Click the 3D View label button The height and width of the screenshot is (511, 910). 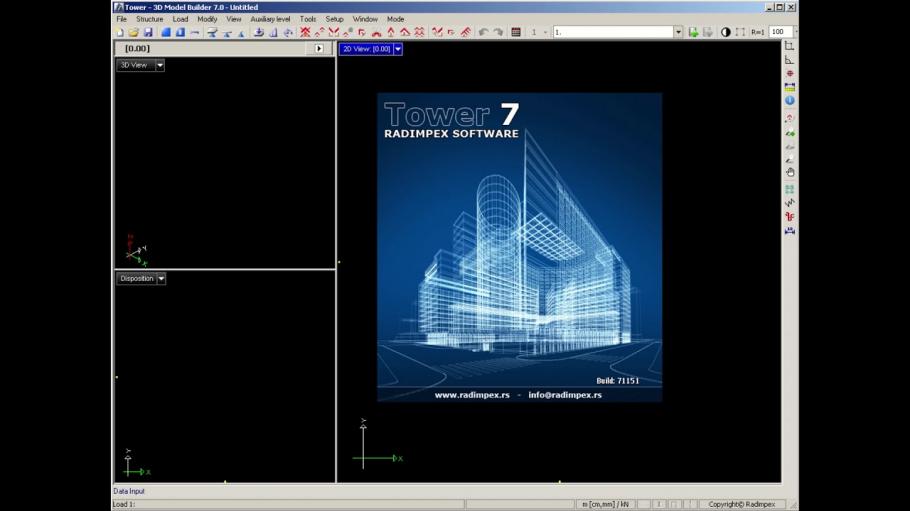(136, 66)
